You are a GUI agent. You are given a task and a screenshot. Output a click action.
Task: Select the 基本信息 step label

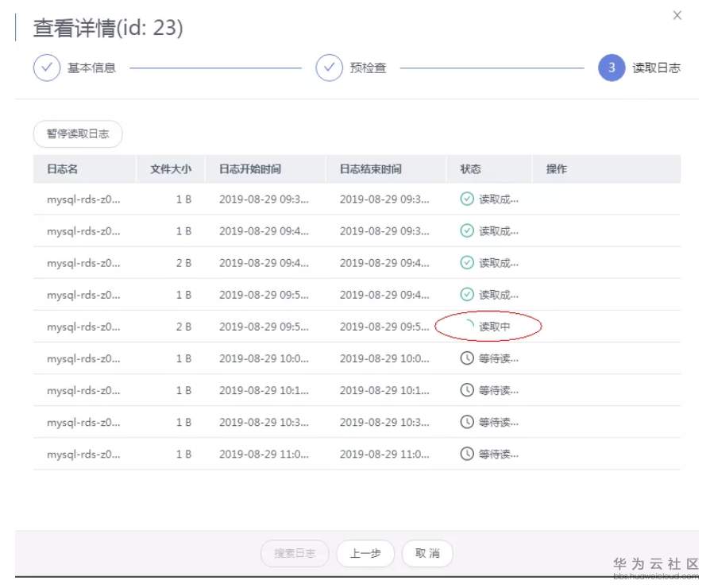[91, 68]
